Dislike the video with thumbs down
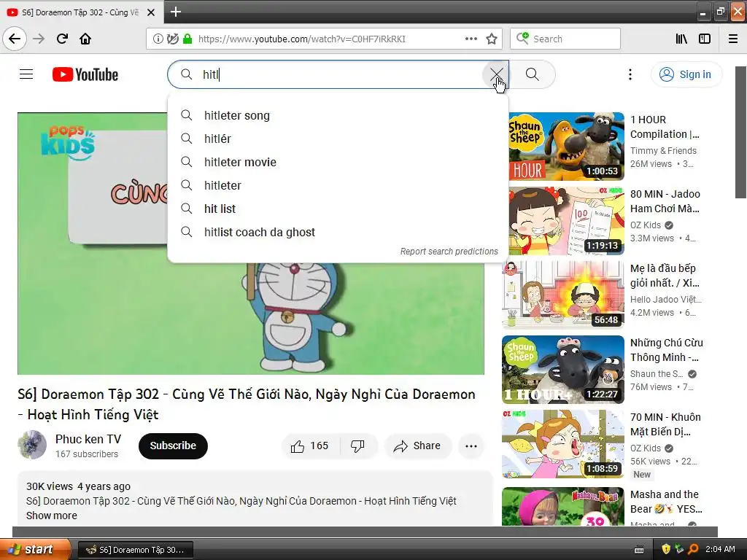 (x=358, y=446)
